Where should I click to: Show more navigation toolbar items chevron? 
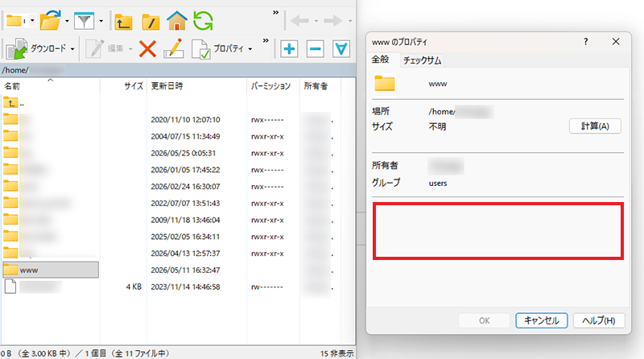pos(275,13)
